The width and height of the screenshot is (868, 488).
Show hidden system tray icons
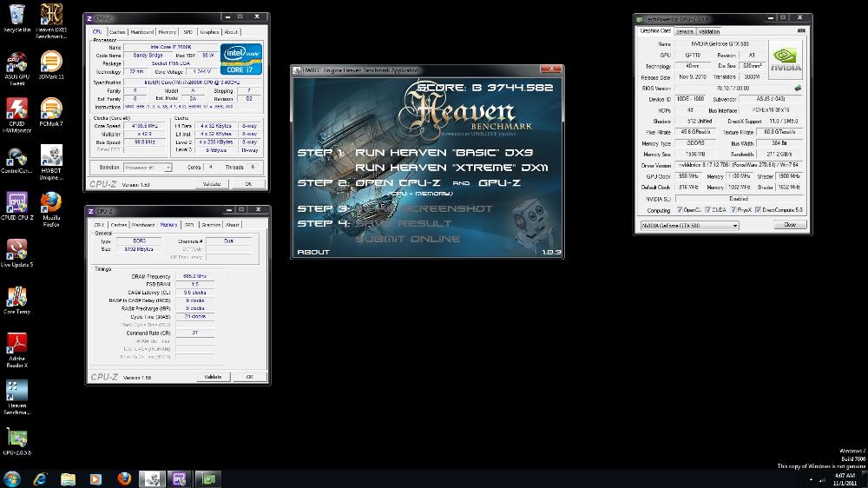(811, 479)
